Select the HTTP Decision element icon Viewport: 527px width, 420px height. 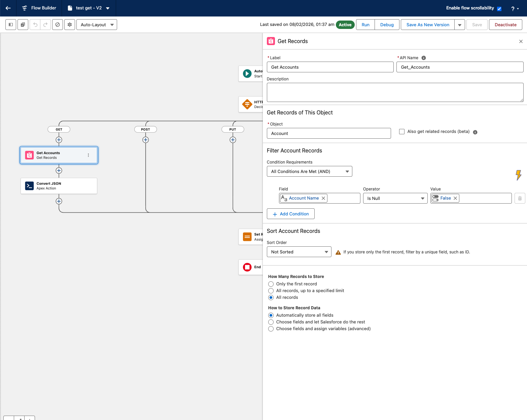(x=247, y=104)
